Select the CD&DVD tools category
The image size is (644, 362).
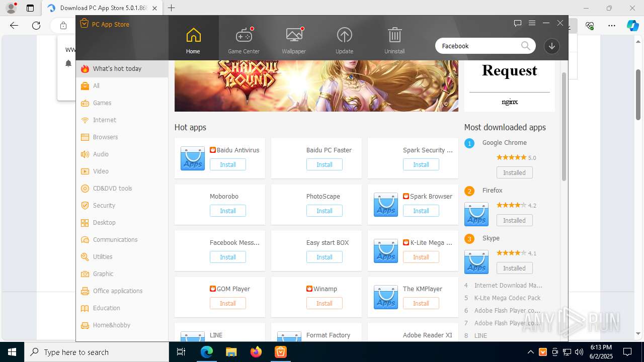tap(122, 189)
